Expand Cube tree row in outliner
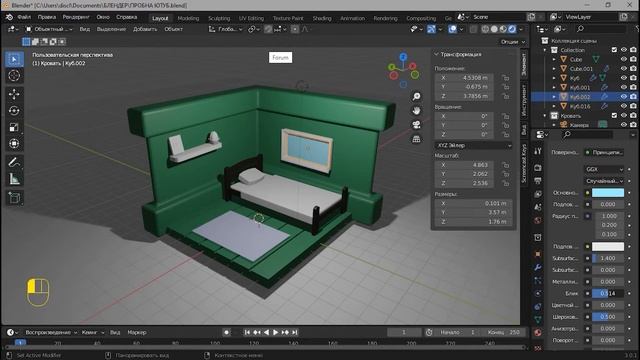The width and height of the screenshot is (640, 360). point(554,59)
